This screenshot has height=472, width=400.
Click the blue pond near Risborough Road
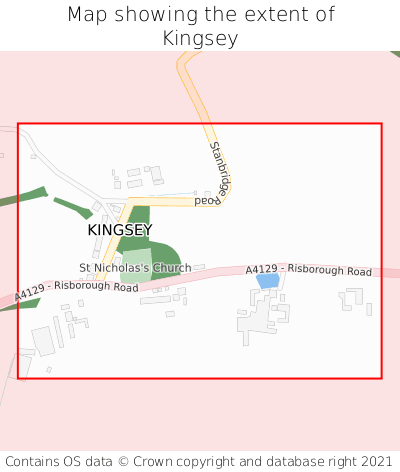coord(268,281)
